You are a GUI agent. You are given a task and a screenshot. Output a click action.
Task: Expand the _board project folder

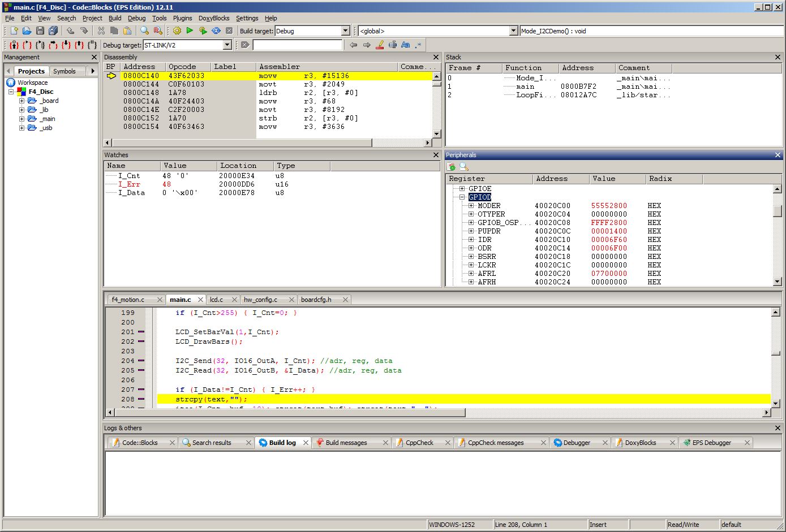pyautogui.click(x=22, y=101)
